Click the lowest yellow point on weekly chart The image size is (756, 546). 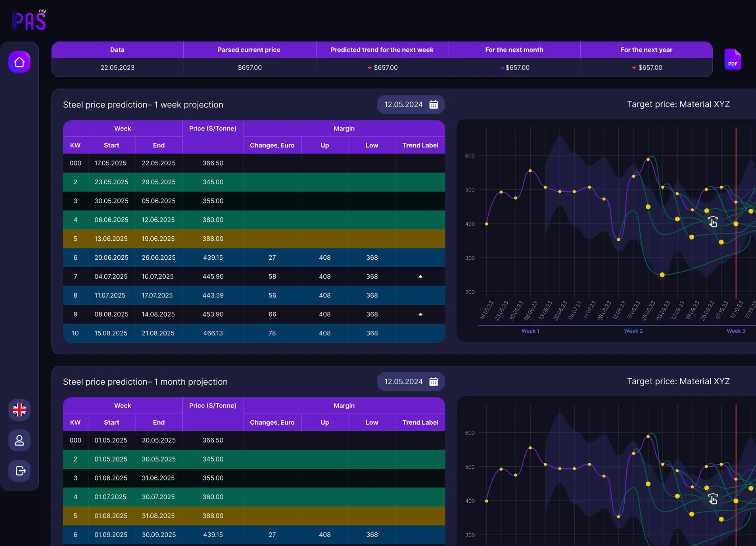tap(662, 275)
